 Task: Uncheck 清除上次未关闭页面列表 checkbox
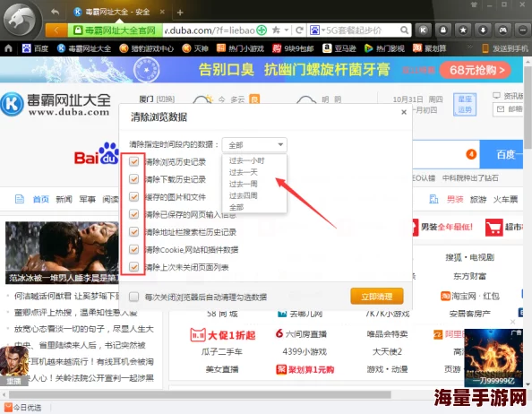coord(134,267)
